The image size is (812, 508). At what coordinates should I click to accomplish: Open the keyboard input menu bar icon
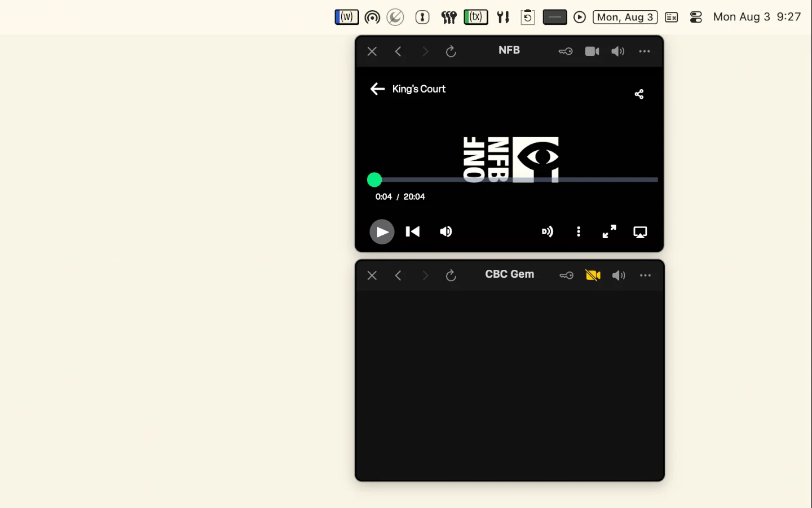tap(672, 17)
